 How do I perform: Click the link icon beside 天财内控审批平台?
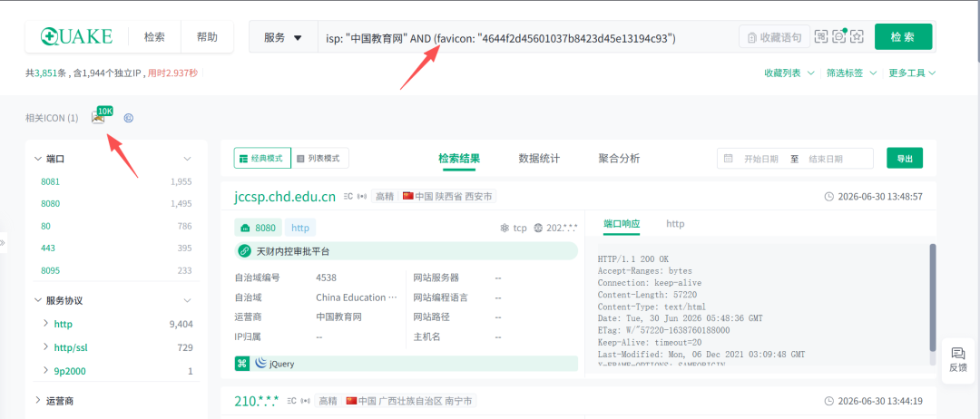coord(243,251)
